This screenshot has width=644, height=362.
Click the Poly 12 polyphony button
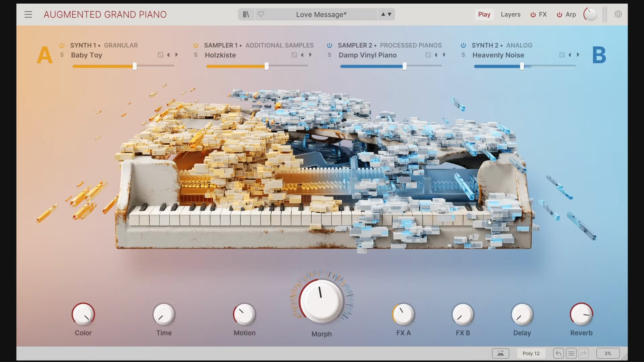pyautogui.click(x=531, y=353)
